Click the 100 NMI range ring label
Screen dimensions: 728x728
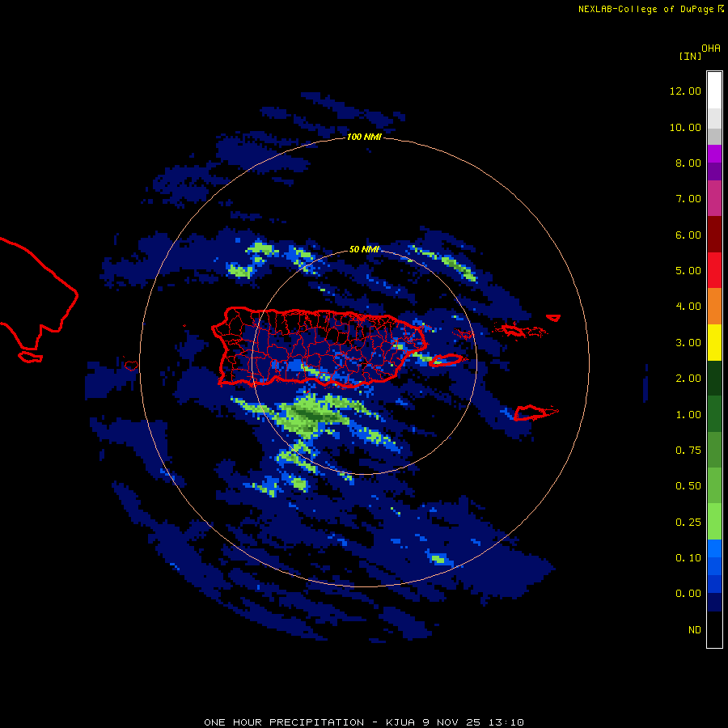click(364, 137)
